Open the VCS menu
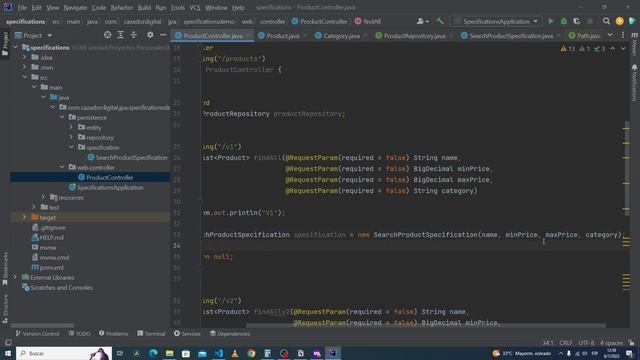The image size is (640, 360). click(195, 7)
